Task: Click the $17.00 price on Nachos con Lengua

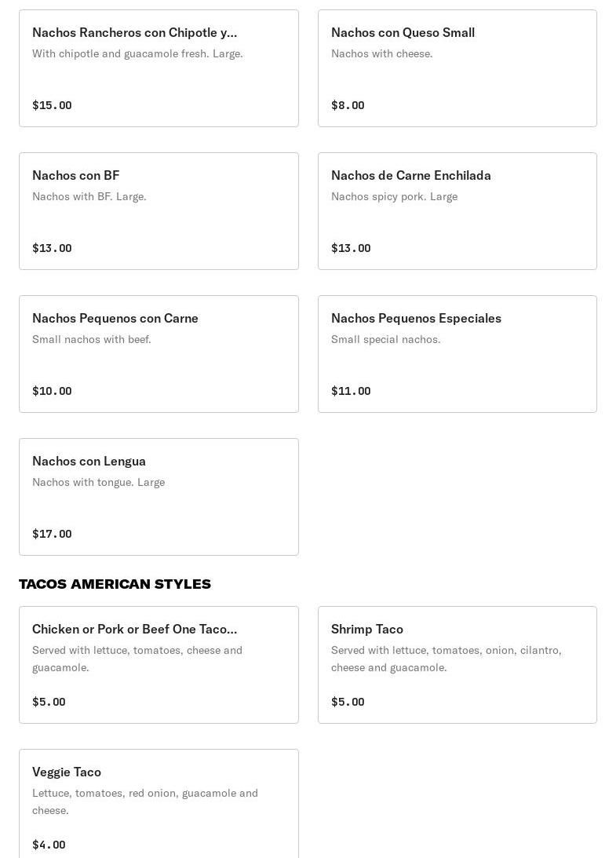Action: (52, 534)
